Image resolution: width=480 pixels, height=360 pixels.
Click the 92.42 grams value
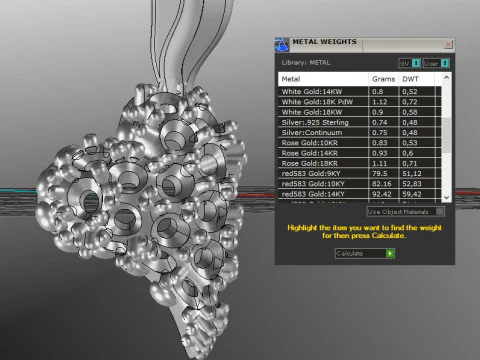pyautogui.click(x=382, y=194)
